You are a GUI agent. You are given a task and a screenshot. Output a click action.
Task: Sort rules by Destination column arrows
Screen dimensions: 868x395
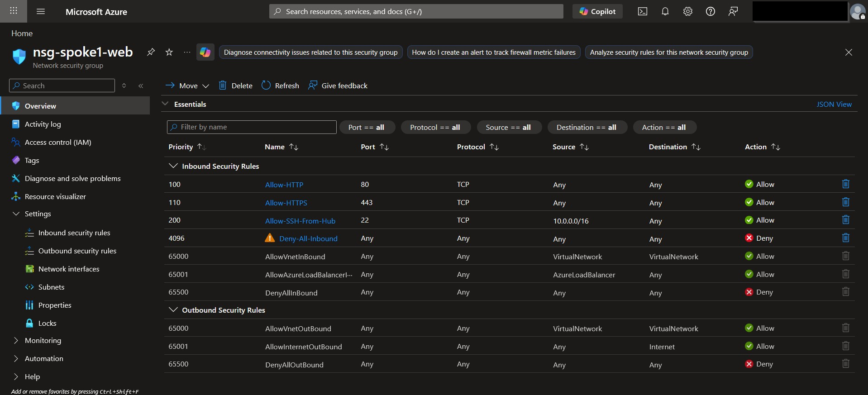click(x=696, y=147)
